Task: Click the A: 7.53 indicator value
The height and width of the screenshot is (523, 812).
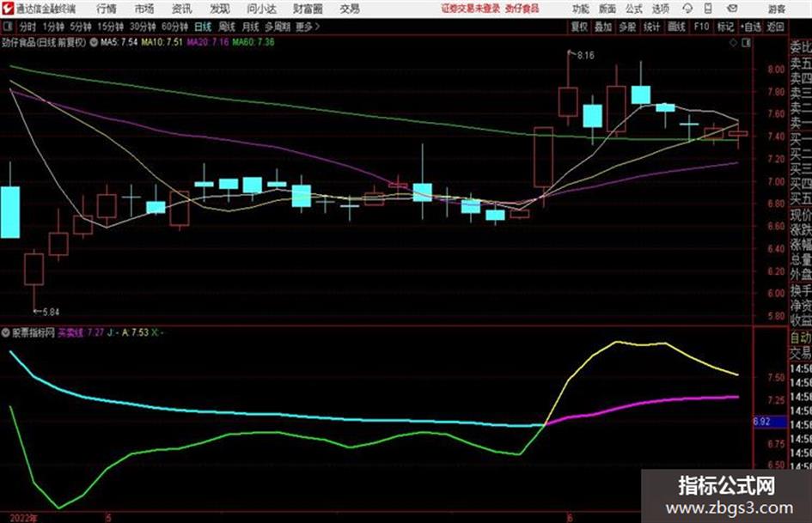Action: coord(135,332)
